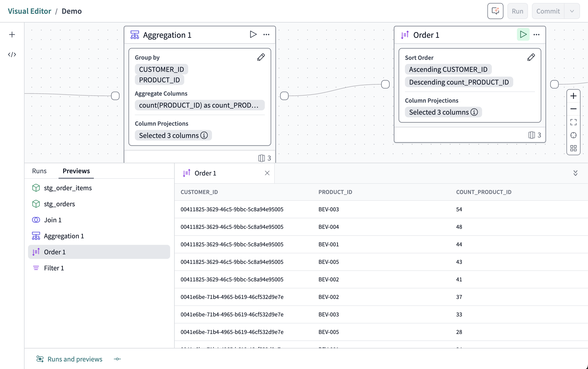
Task: Open the Order 1 node options menu
Action: point(536,35)
